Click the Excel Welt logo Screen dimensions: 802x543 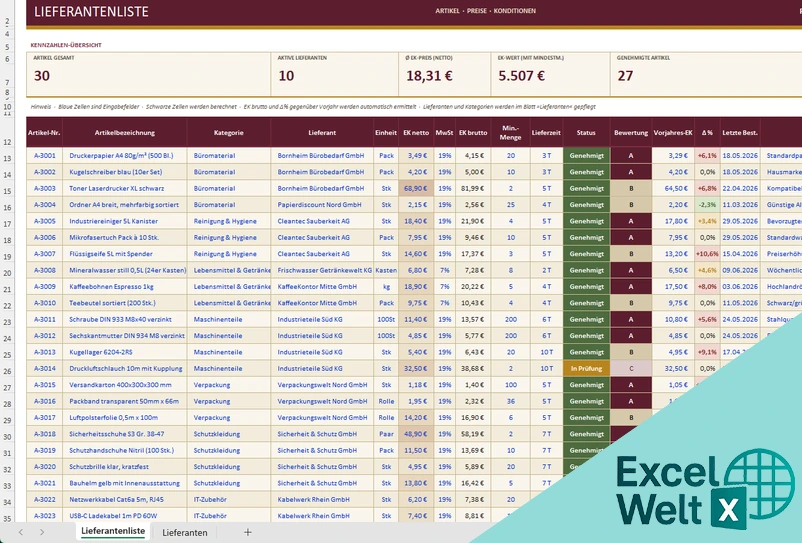tap(706, 490)
